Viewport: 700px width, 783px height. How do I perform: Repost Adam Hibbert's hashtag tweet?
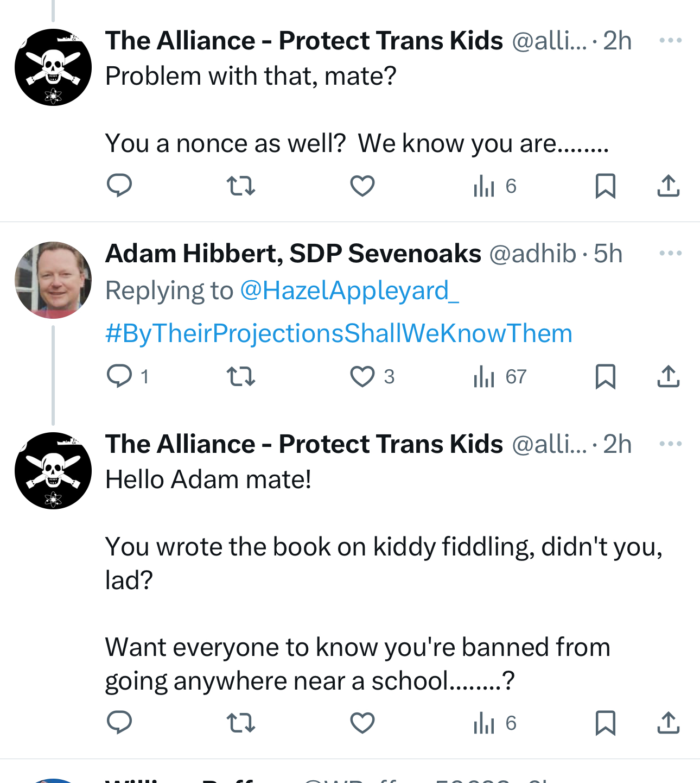click(x=240, y=376)
